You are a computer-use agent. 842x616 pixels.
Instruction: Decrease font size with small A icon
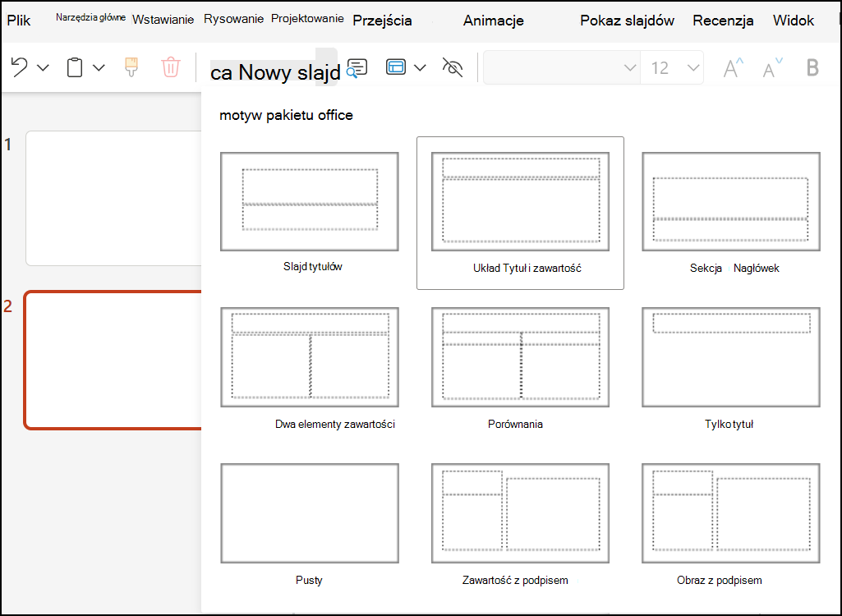click(x=773, y=67)
